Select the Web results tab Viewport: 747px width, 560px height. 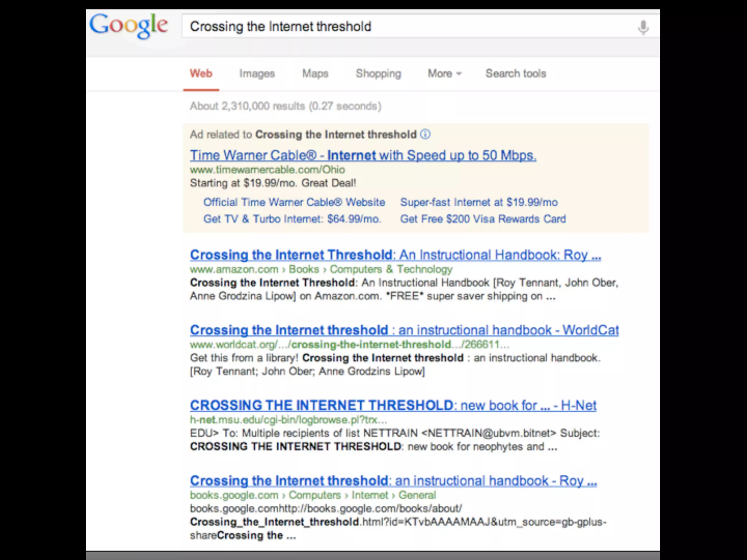click(x=201, y=74)
